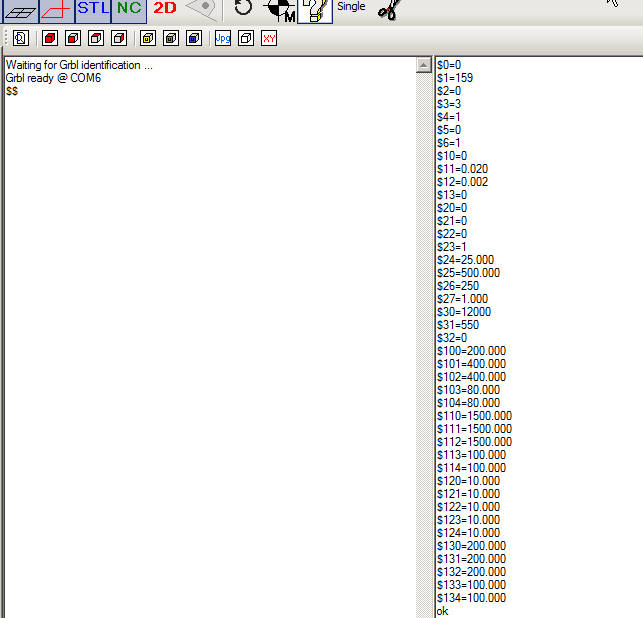This screenshot has width=643, height=618.
Task: Select the $101=400.000 setting line
Action: pyautogui.click(x=472, y=364)
